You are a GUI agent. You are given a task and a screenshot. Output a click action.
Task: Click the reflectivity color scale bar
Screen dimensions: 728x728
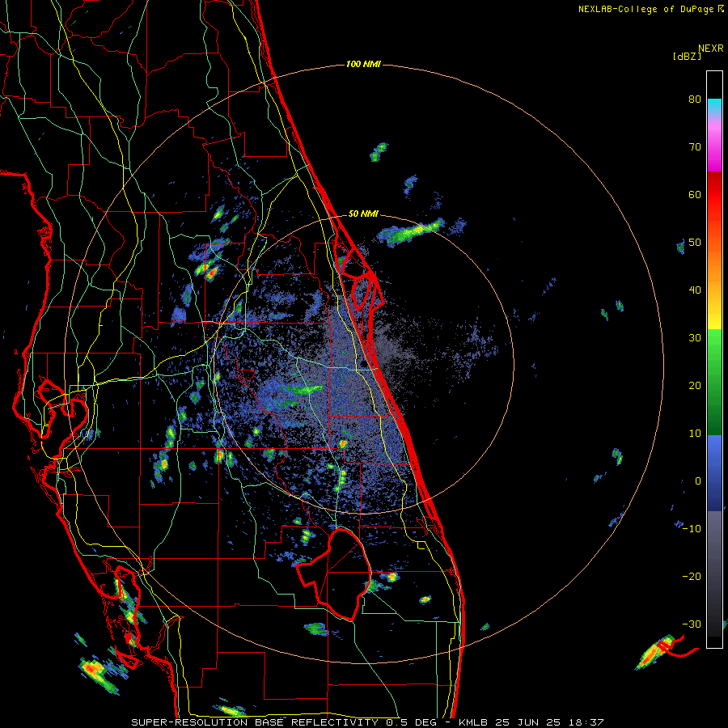[x=714, y=359]
